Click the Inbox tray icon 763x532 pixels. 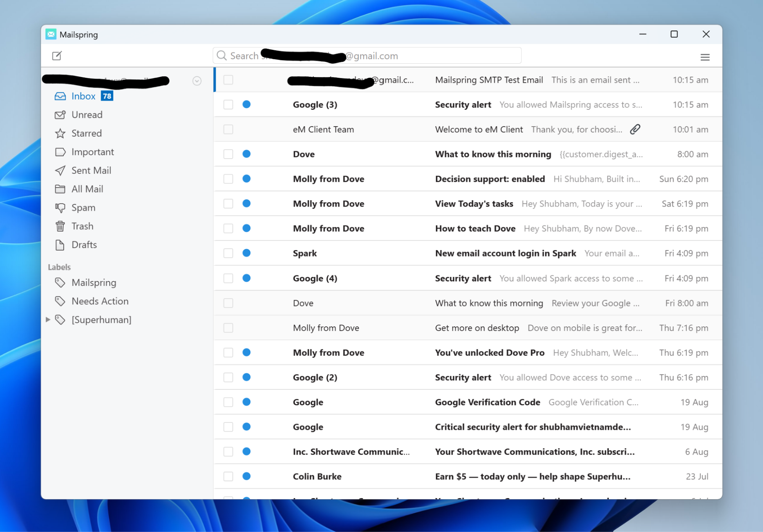[60, 96]
